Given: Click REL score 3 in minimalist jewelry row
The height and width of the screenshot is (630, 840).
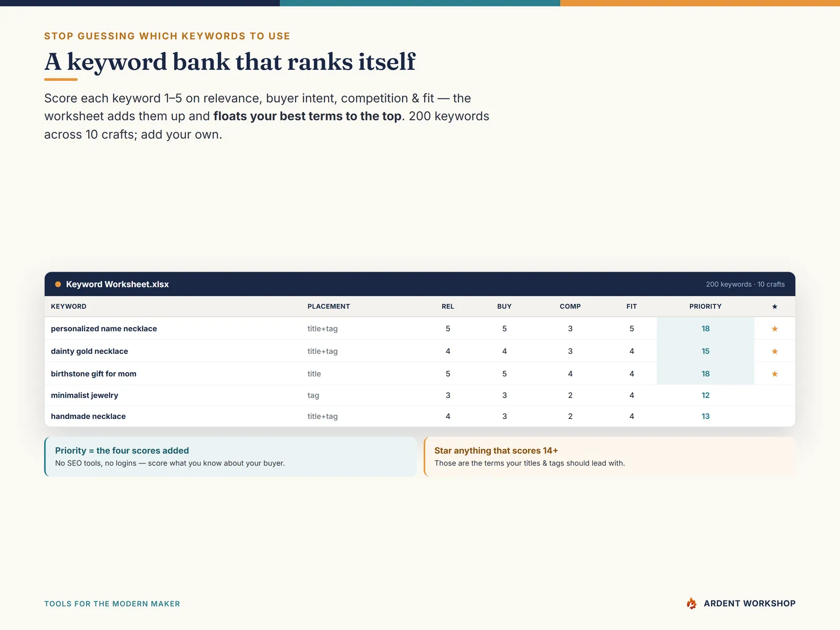Looking at the screenshot, I should click(x=448, y=395).
